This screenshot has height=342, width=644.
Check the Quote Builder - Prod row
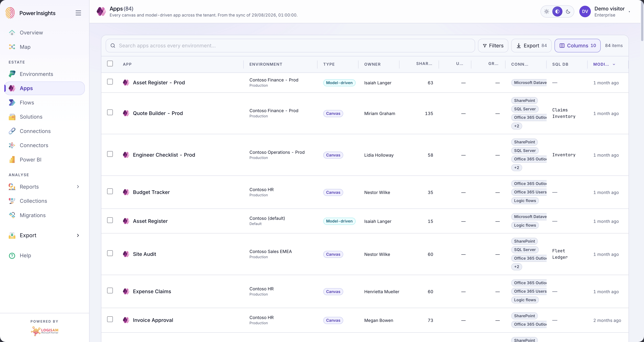click(110, 113)
